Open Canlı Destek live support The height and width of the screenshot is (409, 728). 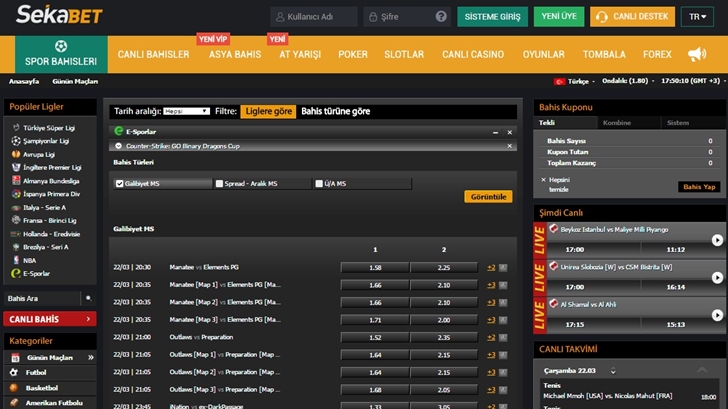[x=632, y=17]
